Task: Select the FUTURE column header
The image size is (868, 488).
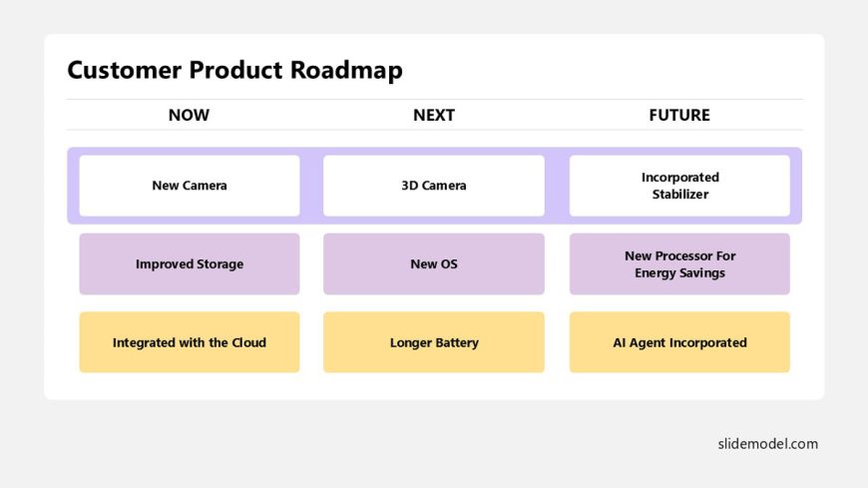Action: (x=679, y=115)
